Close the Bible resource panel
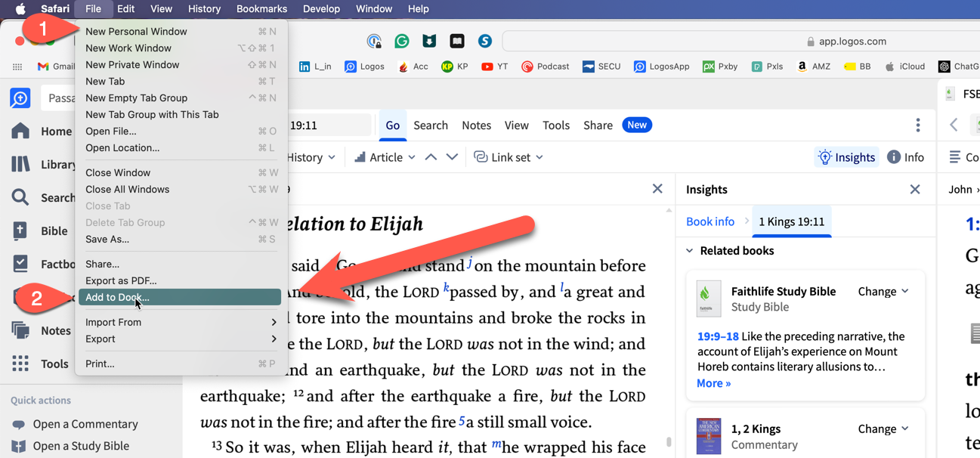The width and height of the screenshot is (980, 458). [x=657, y=189]
